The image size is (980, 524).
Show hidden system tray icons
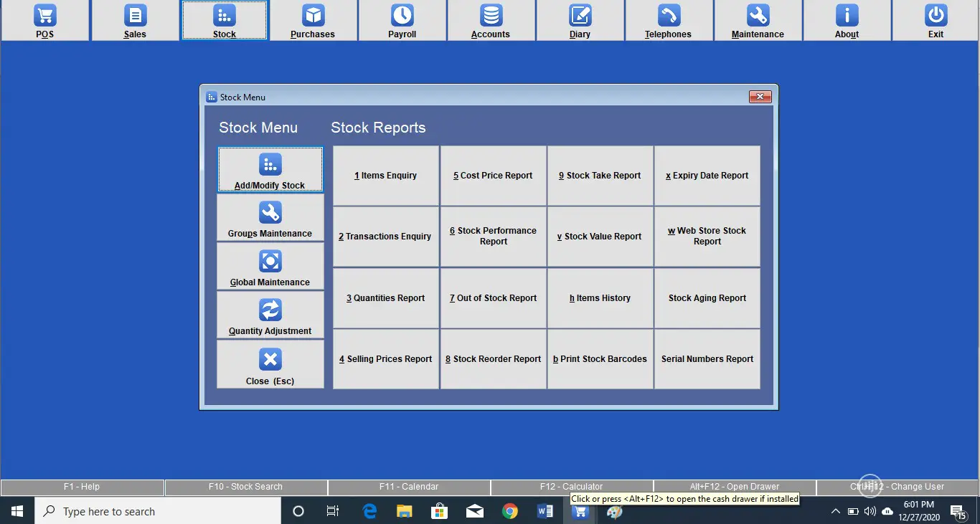[x=835, y=511]
